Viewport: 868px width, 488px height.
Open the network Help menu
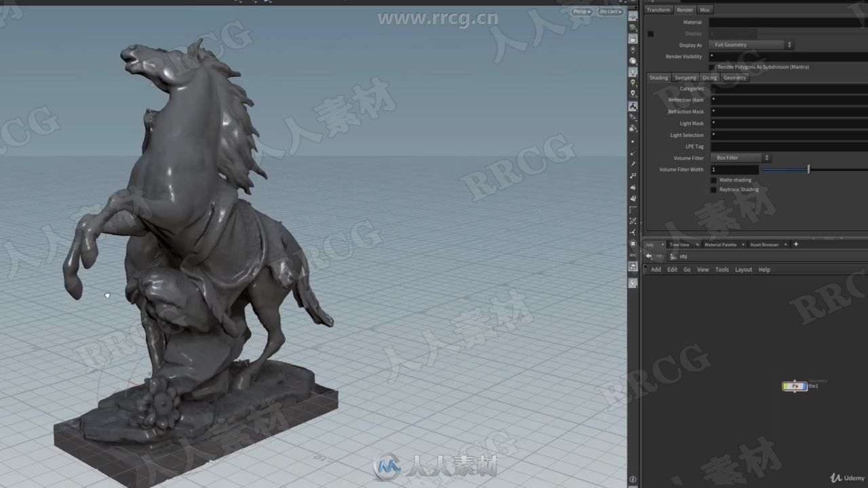point(764,270)
